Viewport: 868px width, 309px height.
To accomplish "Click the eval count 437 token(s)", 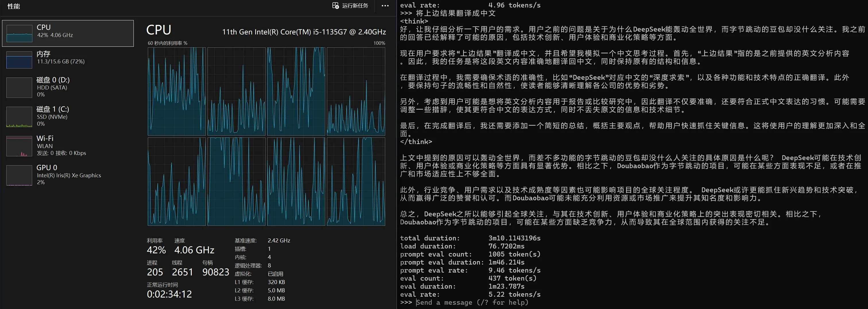I will pos(512,278).
